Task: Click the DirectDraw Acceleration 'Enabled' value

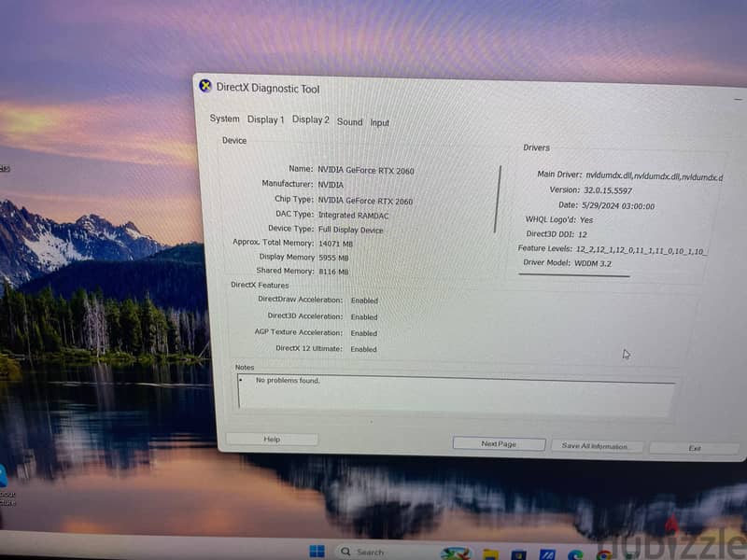Action: click(x=364, y=301)
